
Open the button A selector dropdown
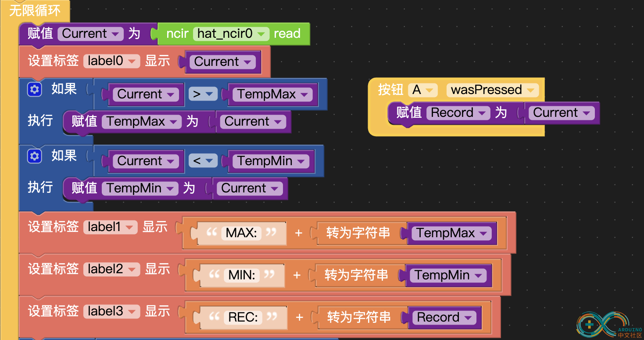tap(423, 90)
